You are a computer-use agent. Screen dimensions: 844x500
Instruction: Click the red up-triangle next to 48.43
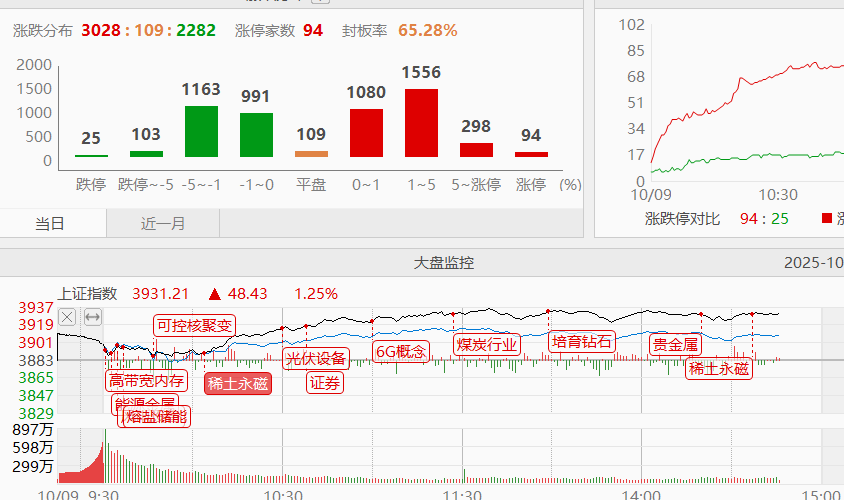(214, 294)
